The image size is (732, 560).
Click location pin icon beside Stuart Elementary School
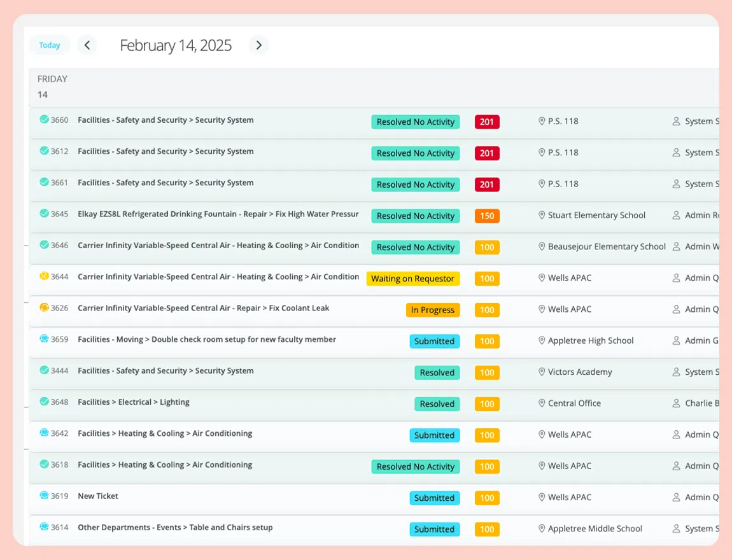pyautogui.click(x=542, y=215)
